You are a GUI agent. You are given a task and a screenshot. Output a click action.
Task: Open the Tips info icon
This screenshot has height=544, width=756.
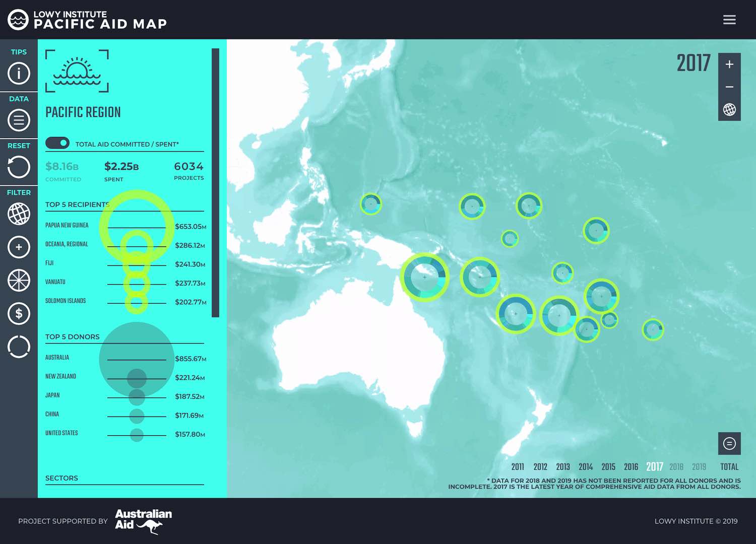pyautogui.click(x=19, y=74)
